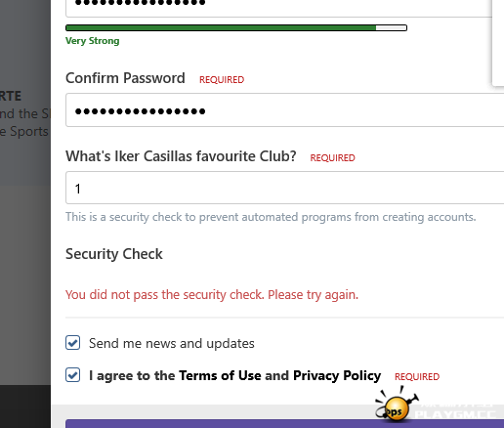
Task: Click the purple submit button at bottom
Action: 285,424
